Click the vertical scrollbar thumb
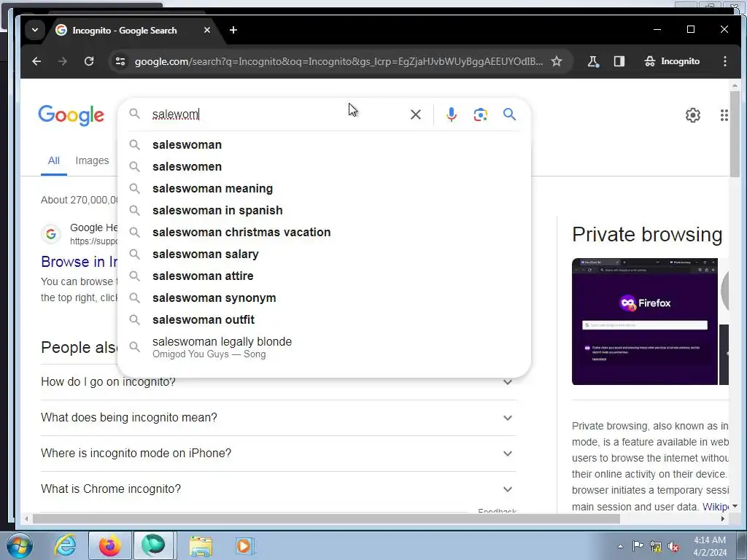The height and width of the screenshot is (560, 747). coord(735,134)
